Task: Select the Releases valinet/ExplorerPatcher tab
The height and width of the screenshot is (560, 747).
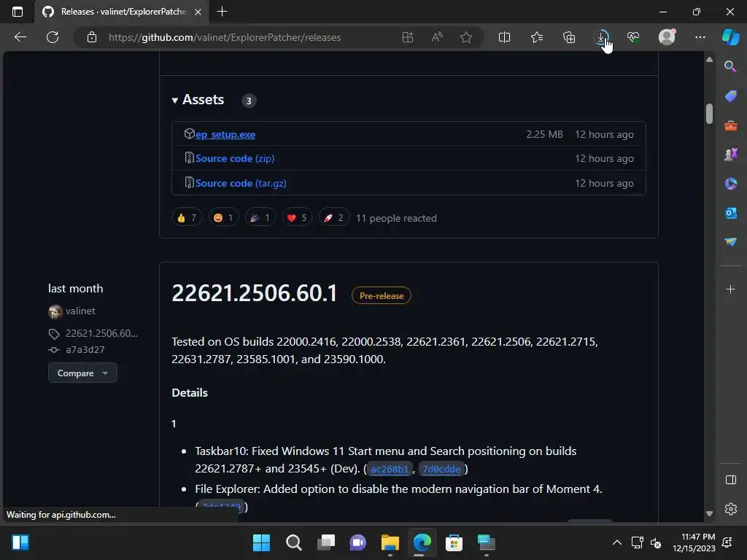Action: [123, 12]
